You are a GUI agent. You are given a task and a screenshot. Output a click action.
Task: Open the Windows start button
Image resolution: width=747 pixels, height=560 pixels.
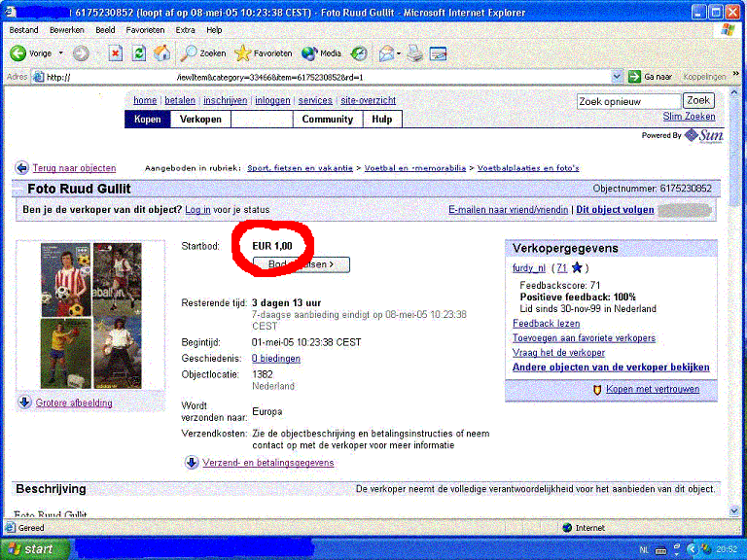[34, 549]
